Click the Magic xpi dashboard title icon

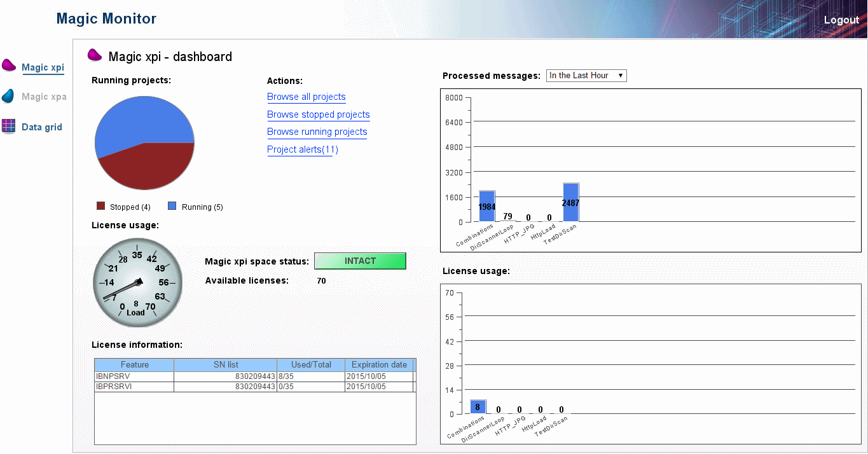click(x=95, y=55)
